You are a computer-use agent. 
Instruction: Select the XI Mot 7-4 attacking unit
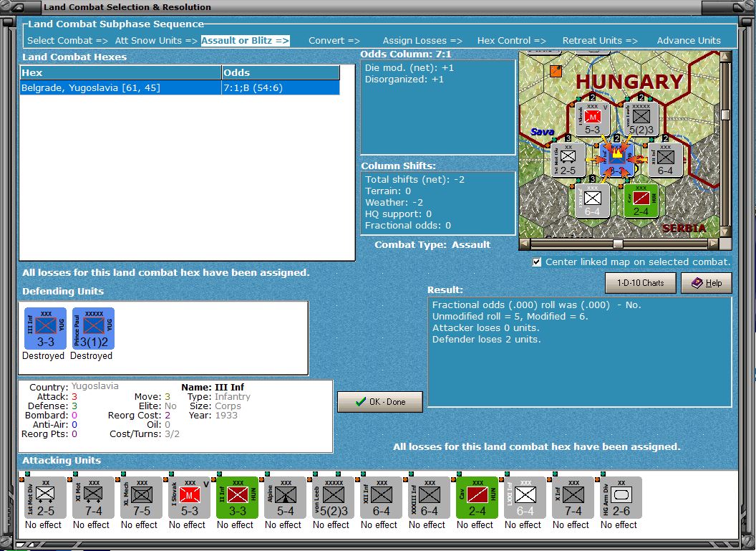tap(93, 498)
